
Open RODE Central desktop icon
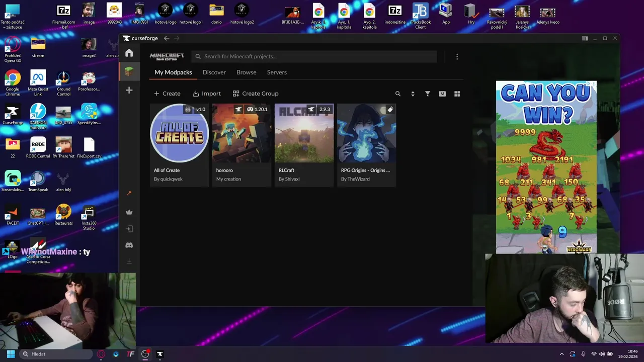tap(38, 148)
